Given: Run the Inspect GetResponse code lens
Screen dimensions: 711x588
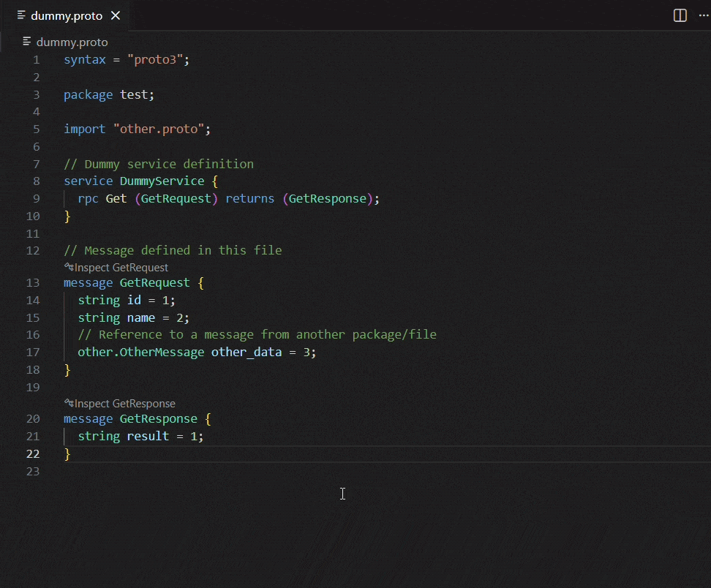Looking at the screenshot, I should coord(119,403).
